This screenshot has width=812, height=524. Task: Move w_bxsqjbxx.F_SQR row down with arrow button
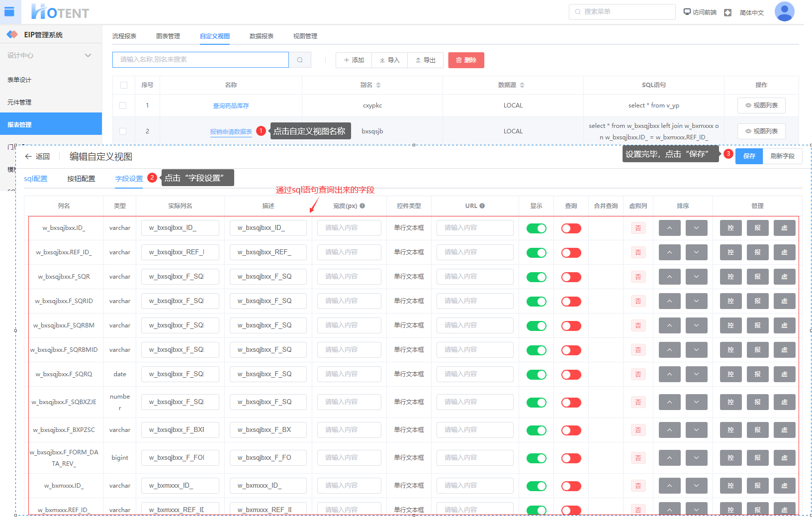pyautogui.click(x=696, y=277)
